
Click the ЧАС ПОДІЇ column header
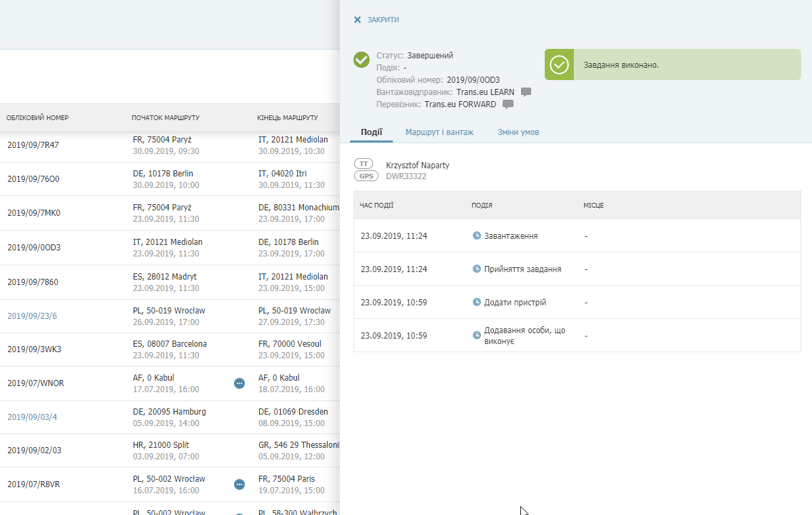tap(376, 205)
